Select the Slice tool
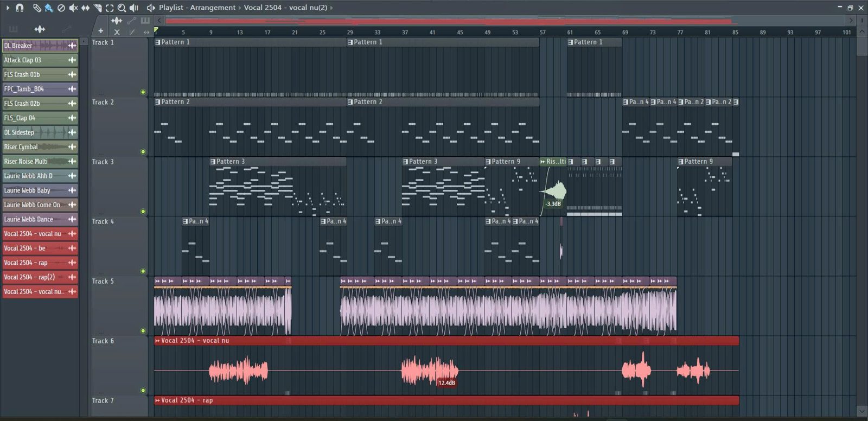The image size is (868, 421). [98, 8]
